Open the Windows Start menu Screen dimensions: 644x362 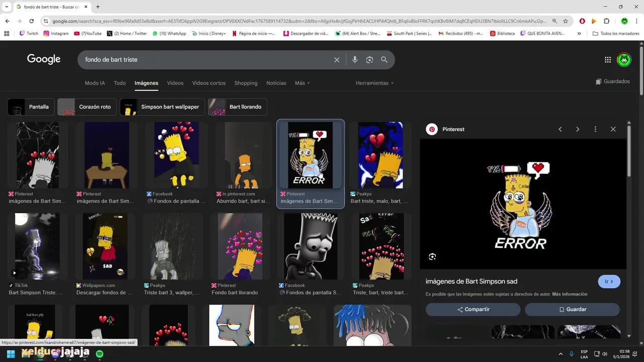pos(11,354)
